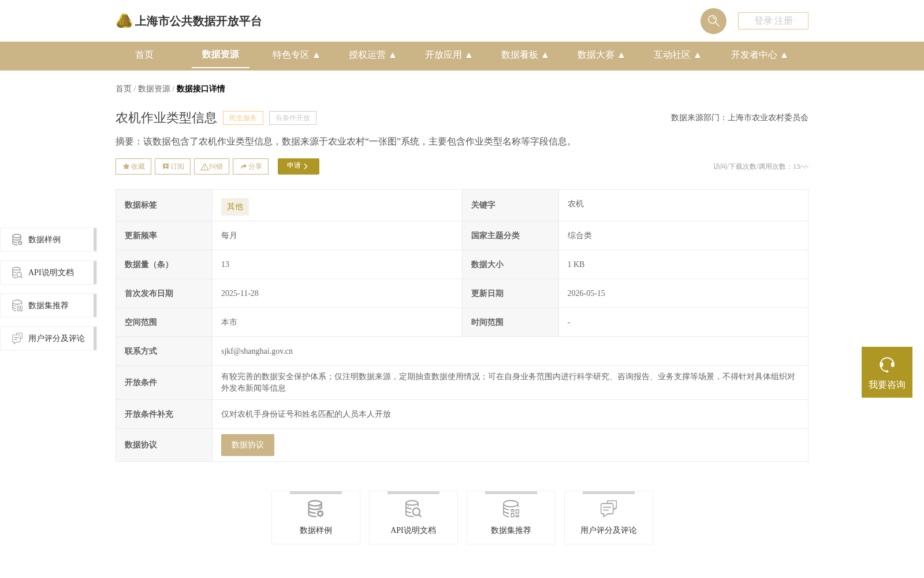Screen dimensions: 924x578
Task: Click the 上海市公共数据开放平台 site title
Action: 198,21
